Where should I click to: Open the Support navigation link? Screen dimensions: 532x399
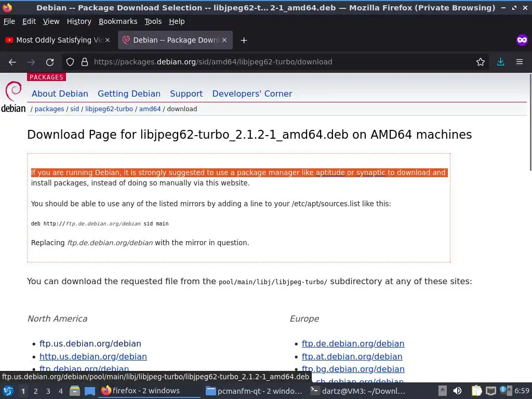coord(187,94)
